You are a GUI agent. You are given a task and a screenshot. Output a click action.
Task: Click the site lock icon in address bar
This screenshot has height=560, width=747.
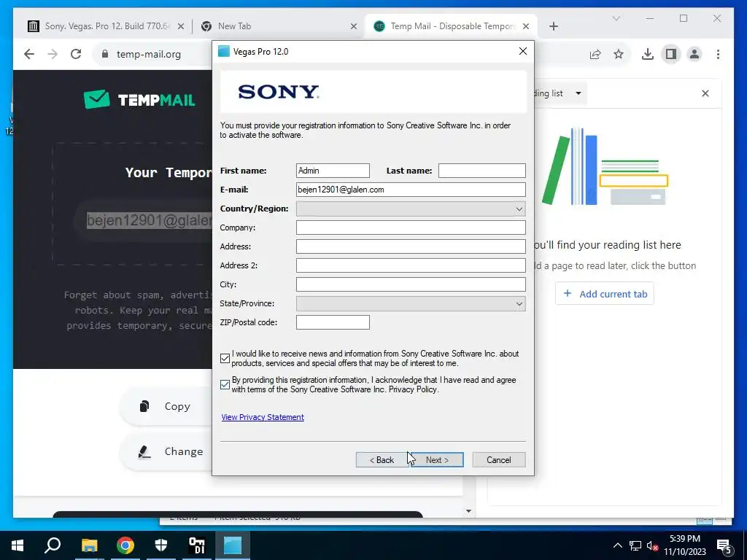[x=105, y=54]
